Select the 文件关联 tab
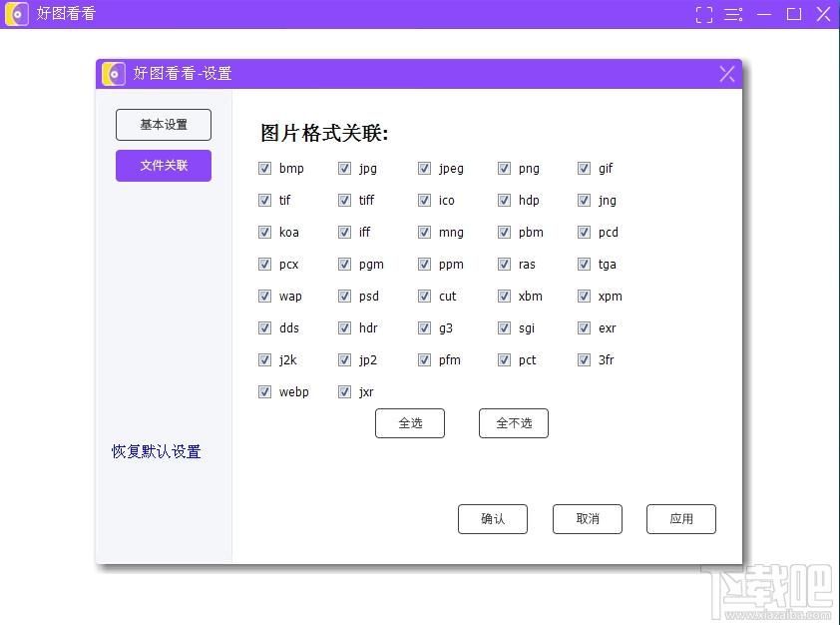 pyautogui.click(x=164, y=166)
